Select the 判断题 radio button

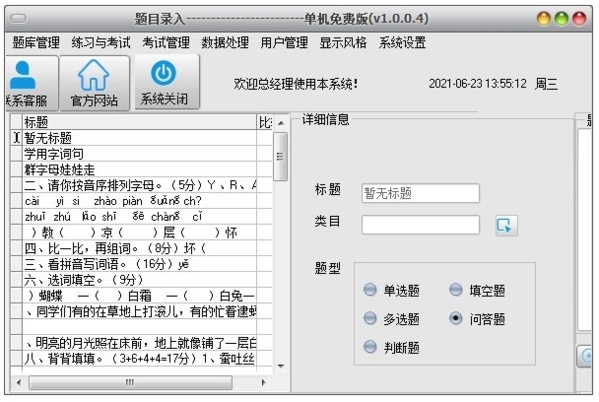[x=370, y=347]
